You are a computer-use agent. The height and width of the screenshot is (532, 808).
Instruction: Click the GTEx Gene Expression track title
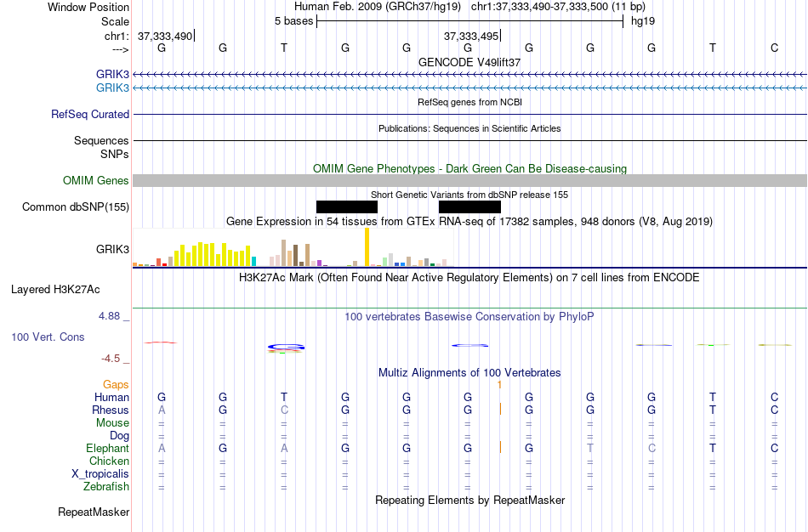(x=469, y=222)
